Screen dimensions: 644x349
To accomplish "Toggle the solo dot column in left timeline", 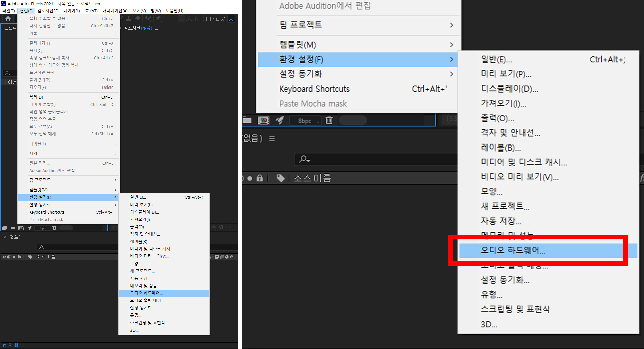I will point(14,257).
